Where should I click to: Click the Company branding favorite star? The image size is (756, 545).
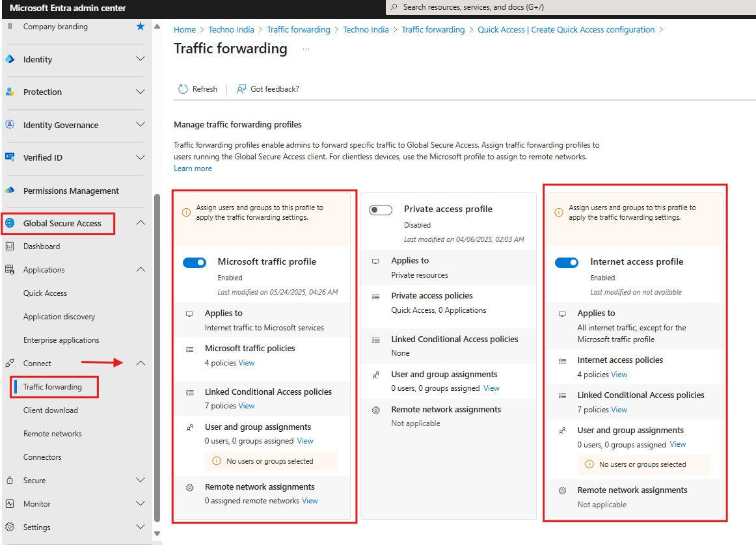point(141,27)
